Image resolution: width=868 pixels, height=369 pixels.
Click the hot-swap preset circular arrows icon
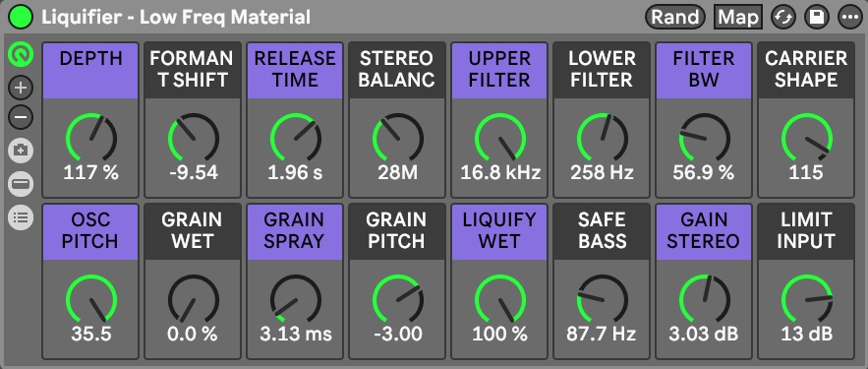[783, 17]
